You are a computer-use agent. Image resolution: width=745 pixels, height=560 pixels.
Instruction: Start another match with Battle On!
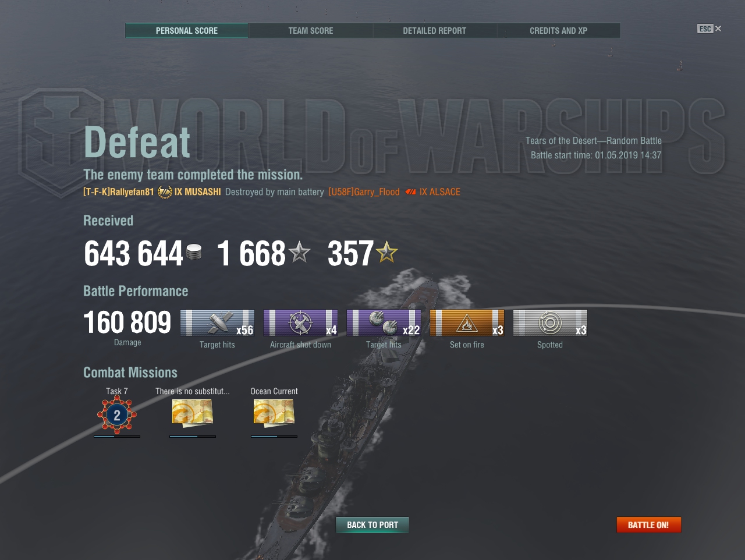[x=648, y=525]
